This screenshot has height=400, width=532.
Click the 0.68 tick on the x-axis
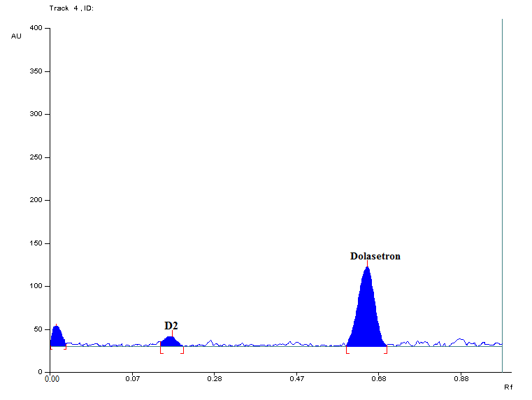pos(378,380)
